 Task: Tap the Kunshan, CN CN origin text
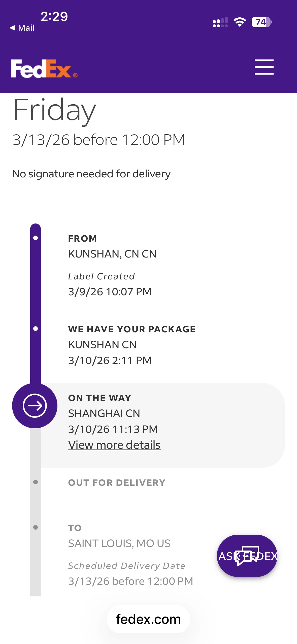(x=112, y=254)
